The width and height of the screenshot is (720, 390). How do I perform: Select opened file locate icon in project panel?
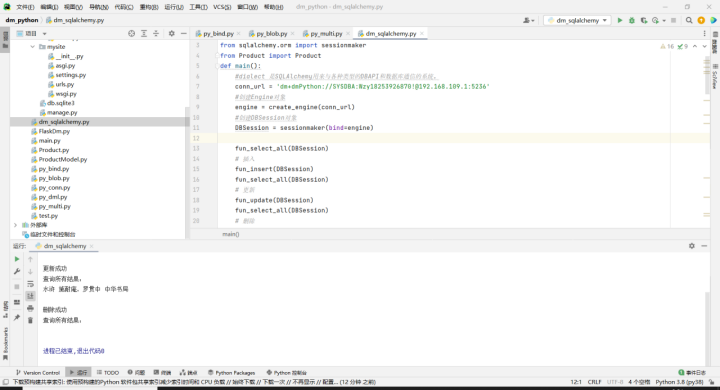click(131, 34)
